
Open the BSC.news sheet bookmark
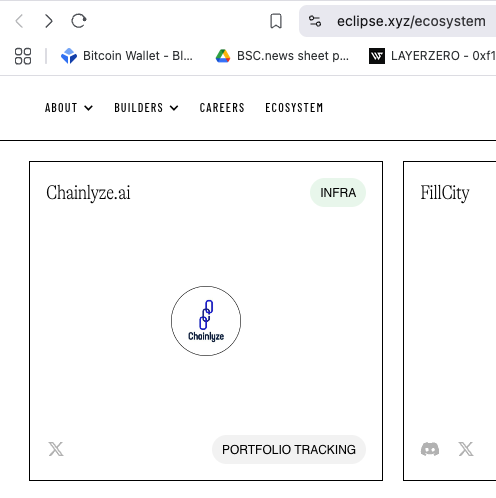[282, 56]
